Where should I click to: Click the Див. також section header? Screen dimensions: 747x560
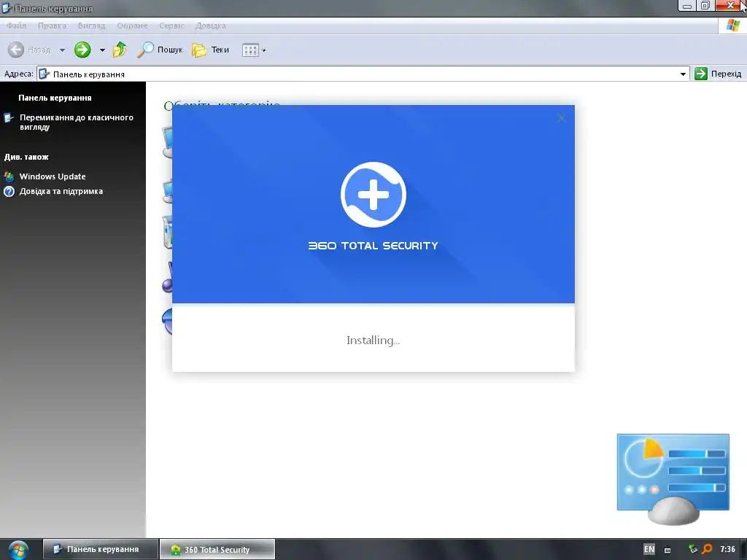(x=27, y=157)
